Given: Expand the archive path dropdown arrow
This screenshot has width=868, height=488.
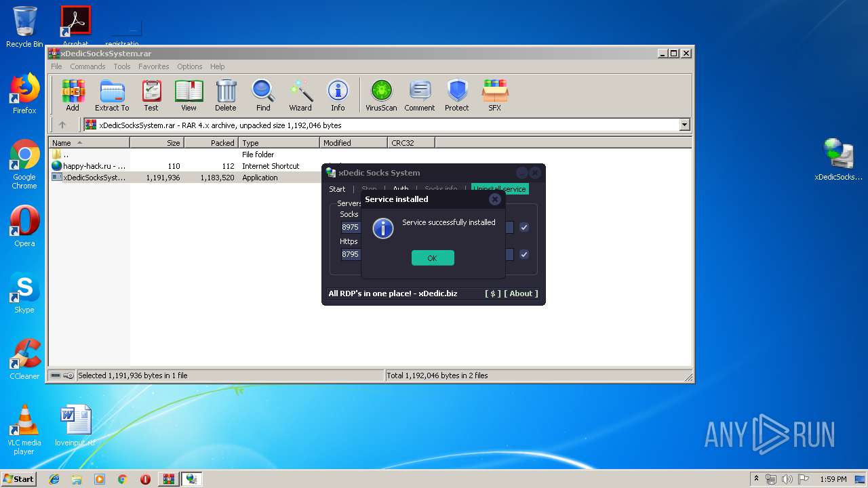Looking at the screenshot, I should (x=684, y=125).
